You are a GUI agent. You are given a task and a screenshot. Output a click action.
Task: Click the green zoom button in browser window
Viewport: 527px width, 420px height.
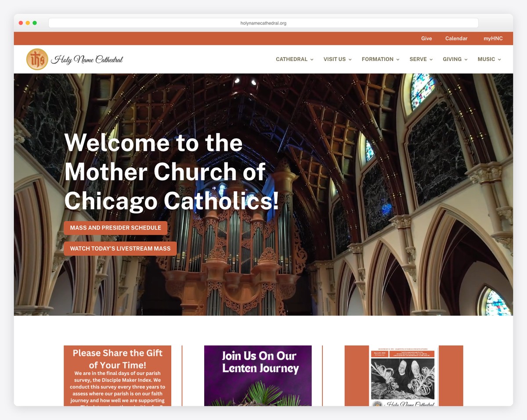35,22
